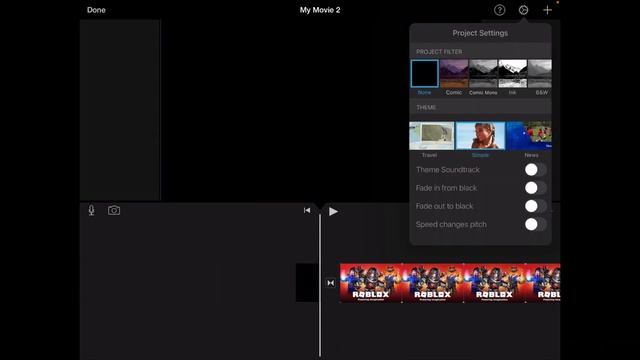Turn on Fade out to black
This screenshot has height=360, width=640.
pyautogui.click(x=536, y=206)
